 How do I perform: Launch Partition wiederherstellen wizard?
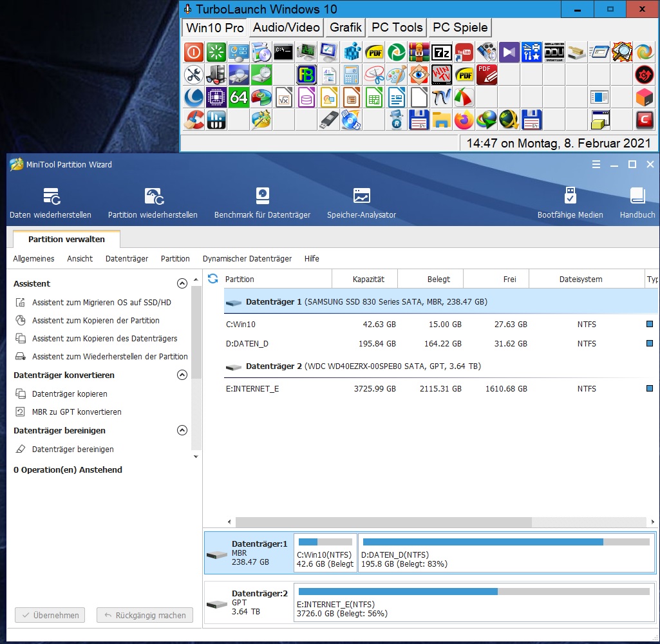pos(153,203)
